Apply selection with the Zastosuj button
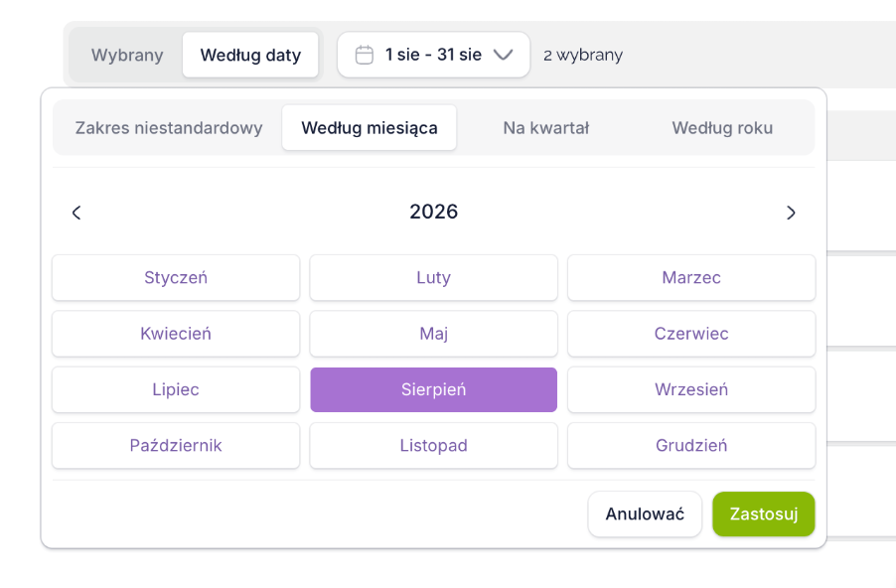This screenshot has width=896, height=588. [764, 514]
